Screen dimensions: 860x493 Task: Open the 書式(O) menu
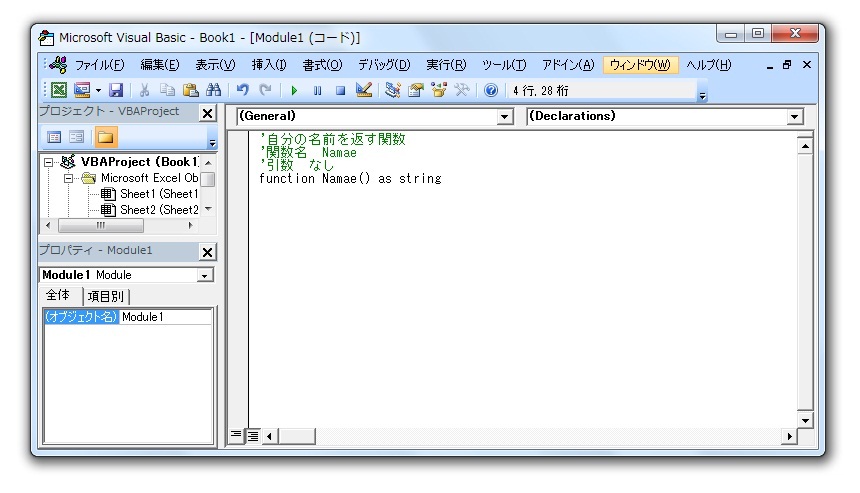click(322, 65)
